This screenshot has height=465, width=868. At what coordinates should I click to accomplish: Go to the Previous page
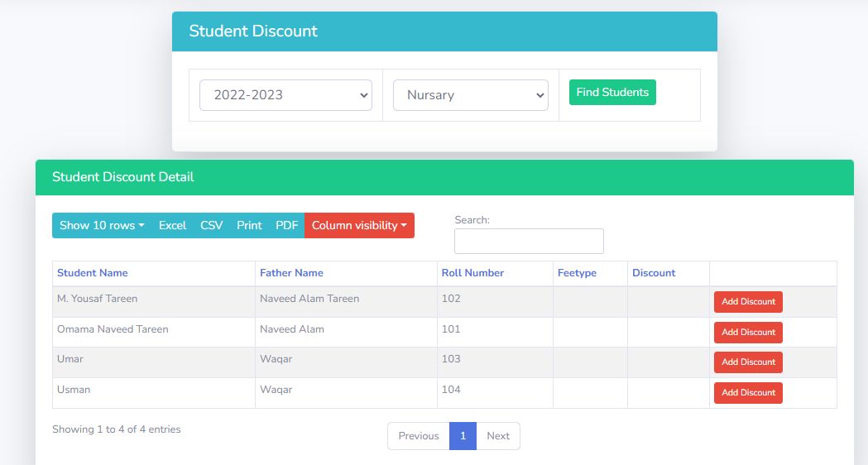tap(419, 436)
